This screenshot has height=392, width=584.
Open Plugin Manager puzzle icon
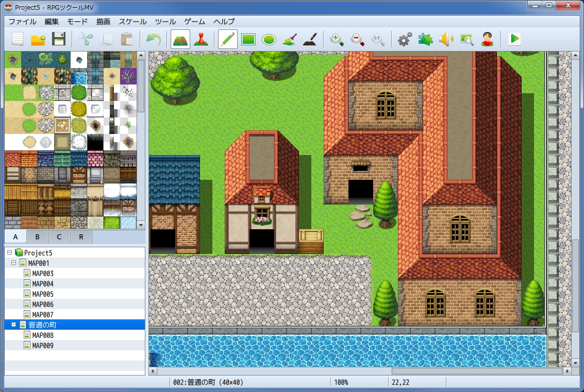(425, 39)
